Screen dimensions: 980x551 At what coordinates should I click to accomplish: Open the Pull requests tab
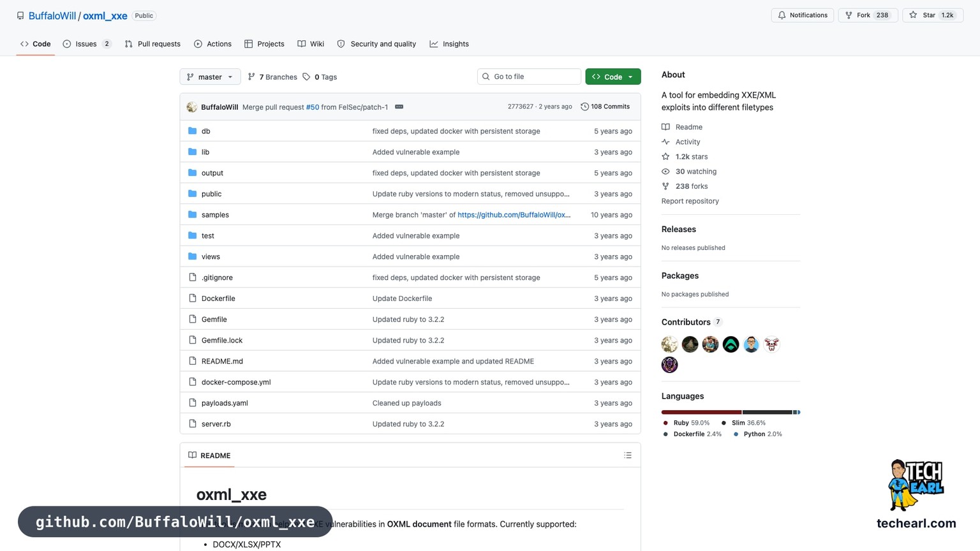pos(152,44)
